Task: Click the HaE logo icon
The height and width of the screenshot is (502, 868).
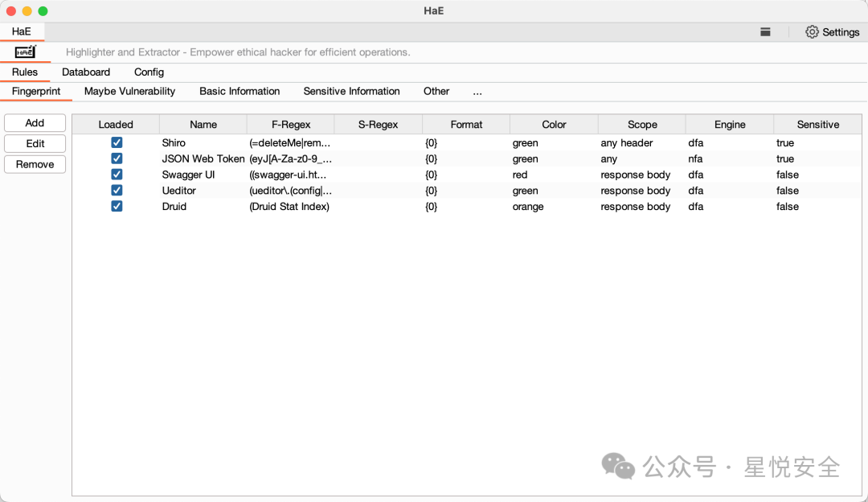Action: pyautogui.click(x=26, y=52)
